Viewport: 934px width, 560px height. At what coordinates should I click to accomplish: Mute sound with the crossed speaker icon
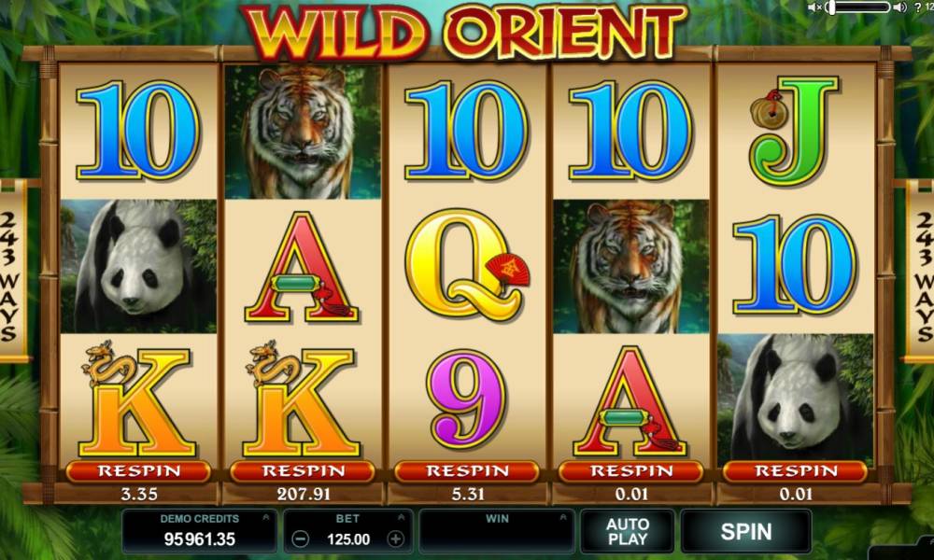click(x=814, y=7)
